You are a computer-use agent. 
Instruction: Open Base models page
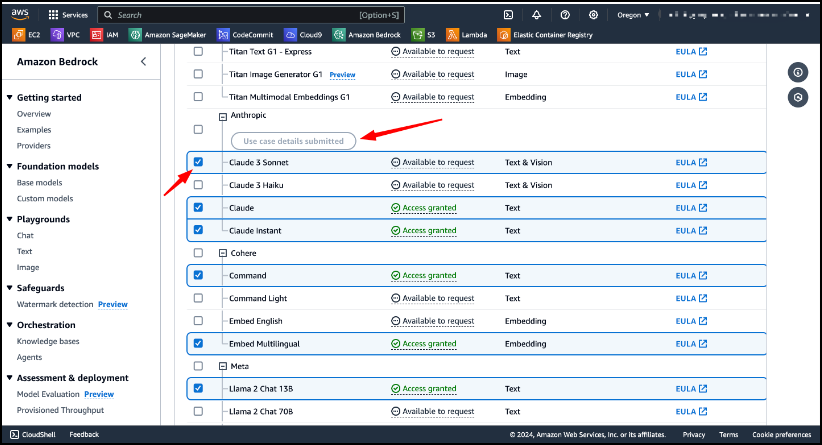pyautogui.click(x=39, y=182)
